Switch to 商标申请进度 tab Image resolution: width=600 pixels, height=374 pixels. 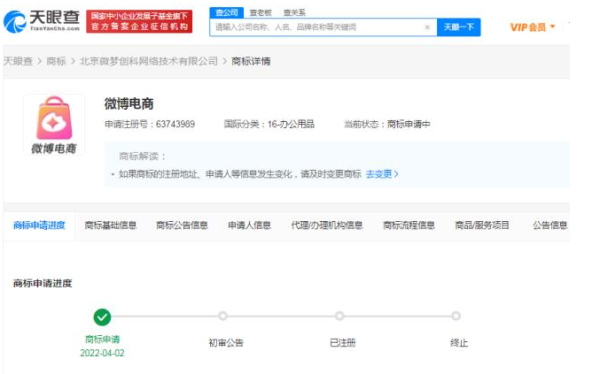pyautogui.click(x=39, y=225)
